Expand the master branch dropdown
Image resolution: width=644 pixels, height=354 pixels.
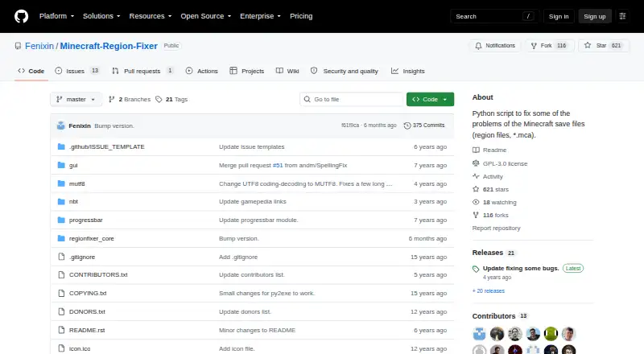coord(76,100)
